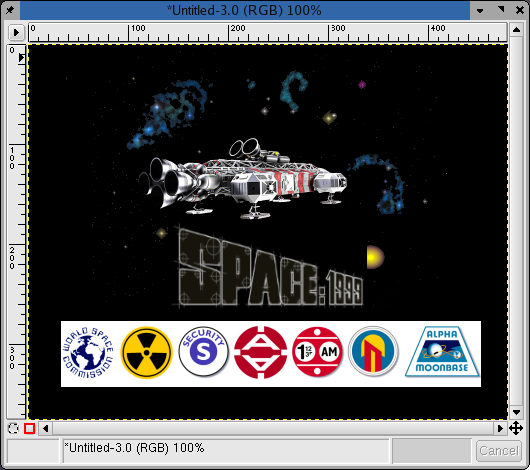Open the image menu arrow by the rulers

point(16,33)
